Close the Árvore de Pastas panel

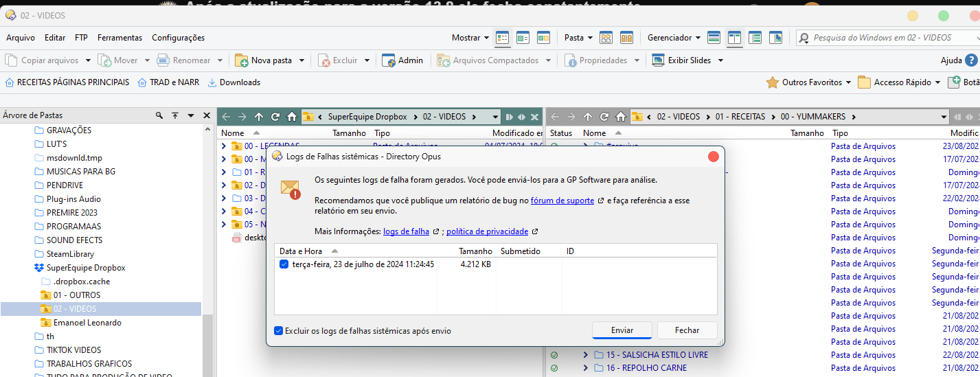click(207, 115)
